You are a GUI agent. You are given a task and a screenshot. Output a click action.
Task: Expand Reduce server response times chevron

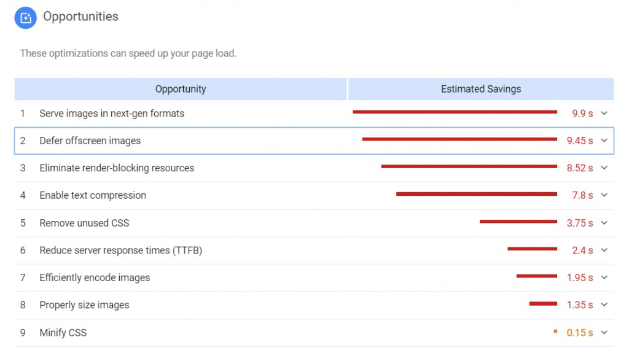[604, 250]
